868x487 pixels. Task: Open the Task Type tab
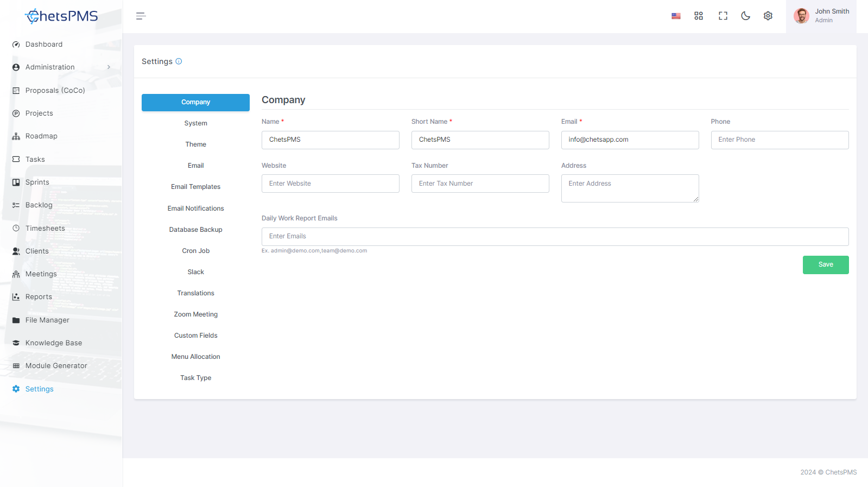click(x=195, y=378)
